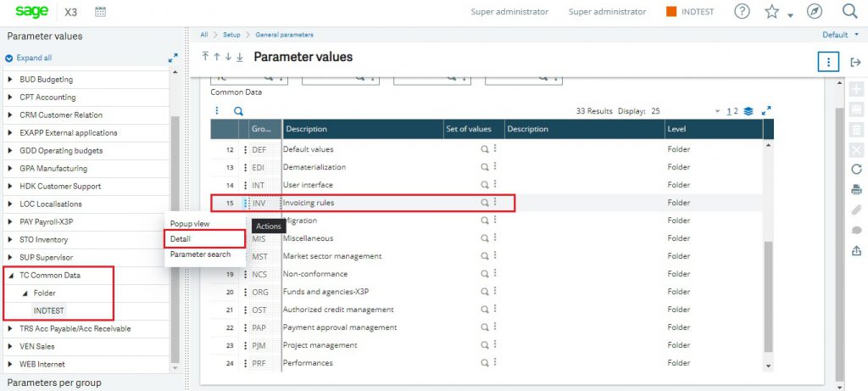Expand the left panel with arrows icon

(173, 58)
